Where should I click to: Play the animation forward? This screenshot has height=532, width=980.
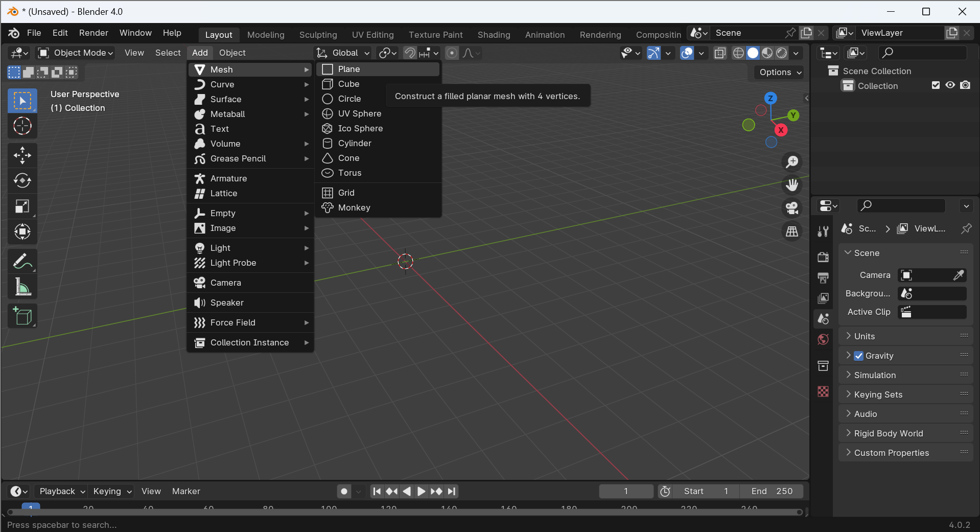[x=422, y=491]
